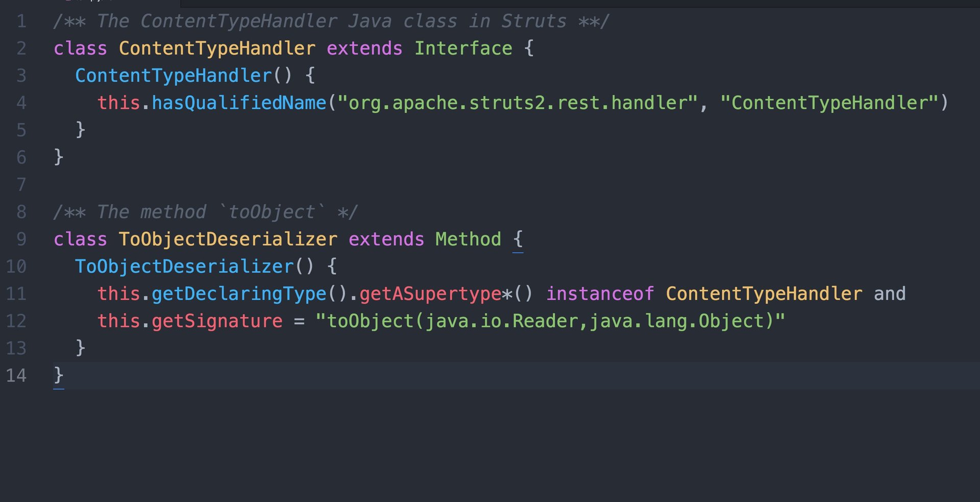This screenshot has width=980, height=502.
Task: Click the toObject signature string on line 12
Action: (x=550, y=321)
